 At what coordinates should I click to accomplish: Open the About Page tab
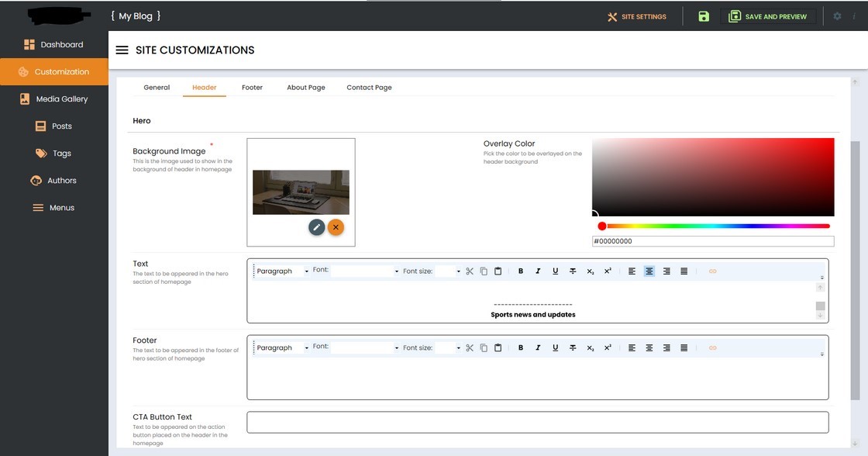point(305,88)
